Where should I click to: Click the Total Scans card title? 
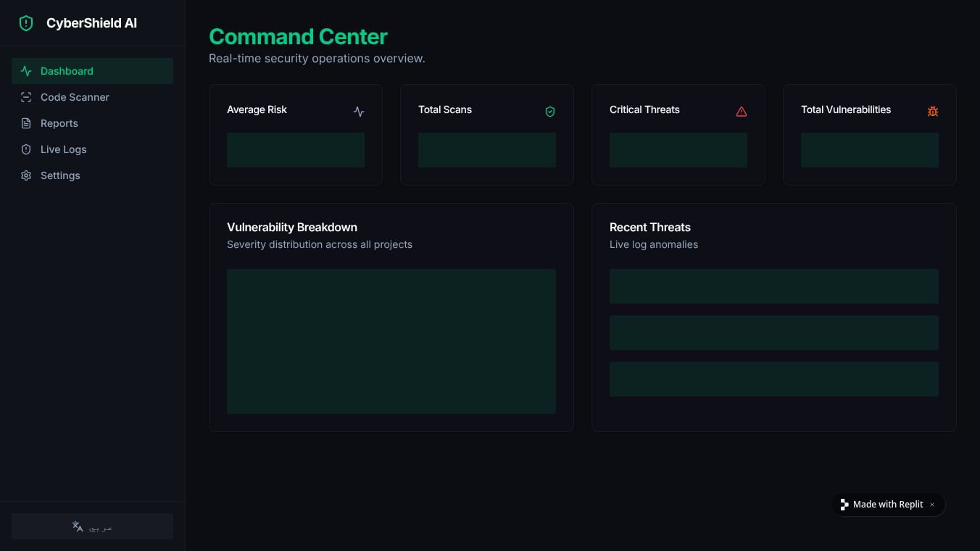coord(445,109)
